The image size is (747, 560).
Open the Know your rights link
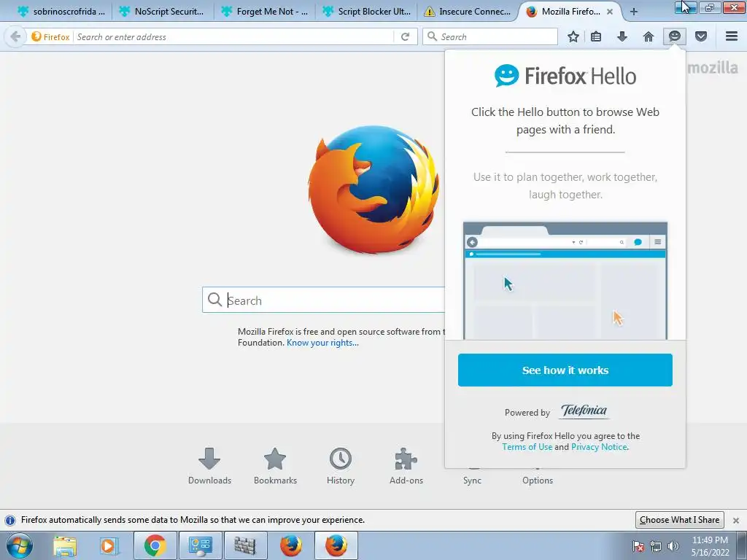pos(322,343)
